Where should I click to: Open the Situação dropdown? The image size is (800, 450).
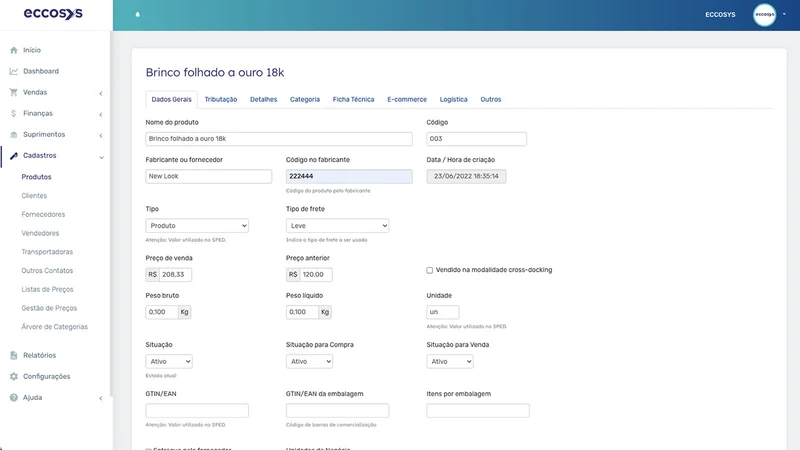click(169, 361)
